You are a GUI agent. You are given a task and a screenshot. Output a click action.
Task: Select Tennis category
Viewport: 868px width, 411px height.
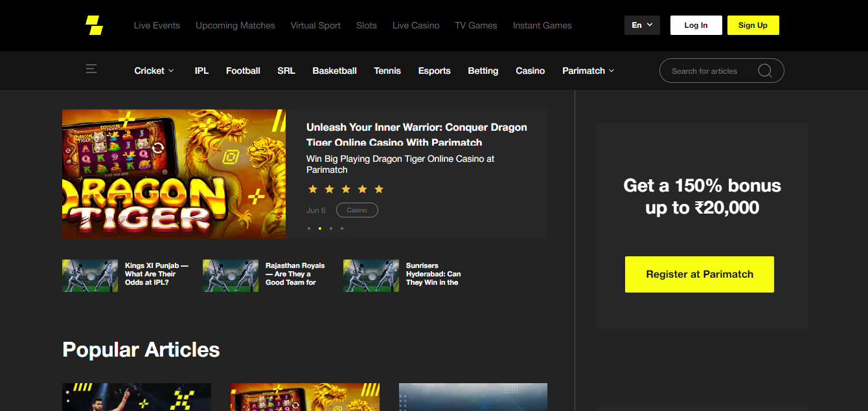pos(387,71)
